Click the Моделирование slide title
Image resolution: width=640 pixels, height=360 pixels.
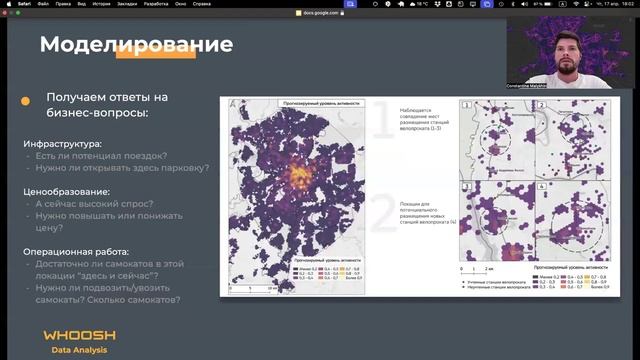point(136,44)
